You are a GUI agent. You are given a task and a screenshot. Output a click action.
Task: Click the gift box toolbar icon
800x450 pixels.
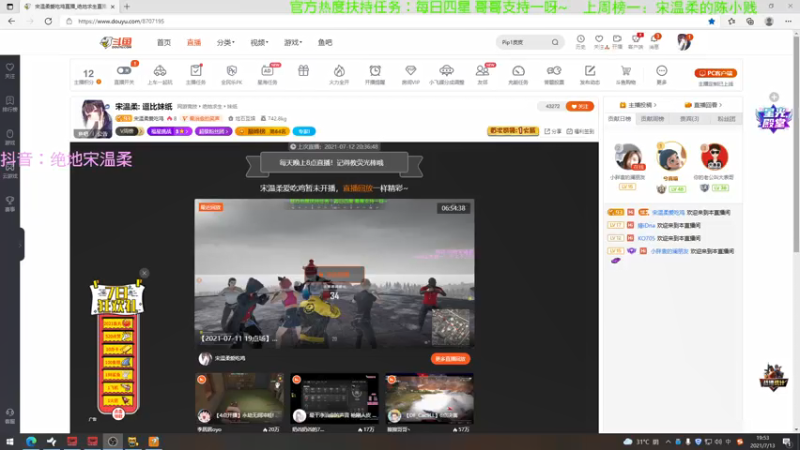pos(304,71)
